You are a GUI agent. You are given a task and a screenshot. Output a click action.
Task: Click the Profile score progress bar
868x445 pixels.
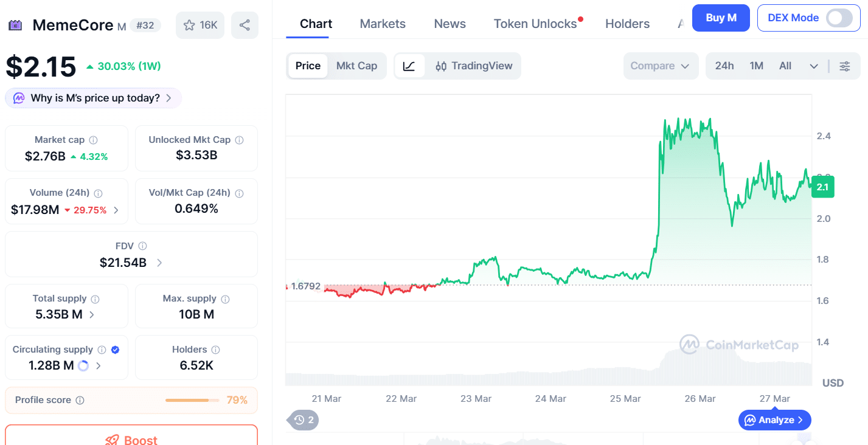192,400
